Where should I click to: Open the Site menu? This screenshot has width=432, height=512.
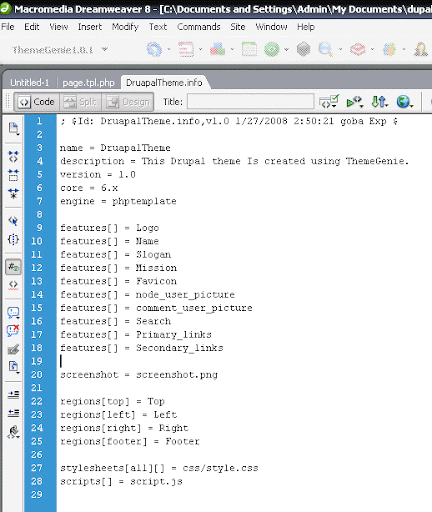(238, 27)
